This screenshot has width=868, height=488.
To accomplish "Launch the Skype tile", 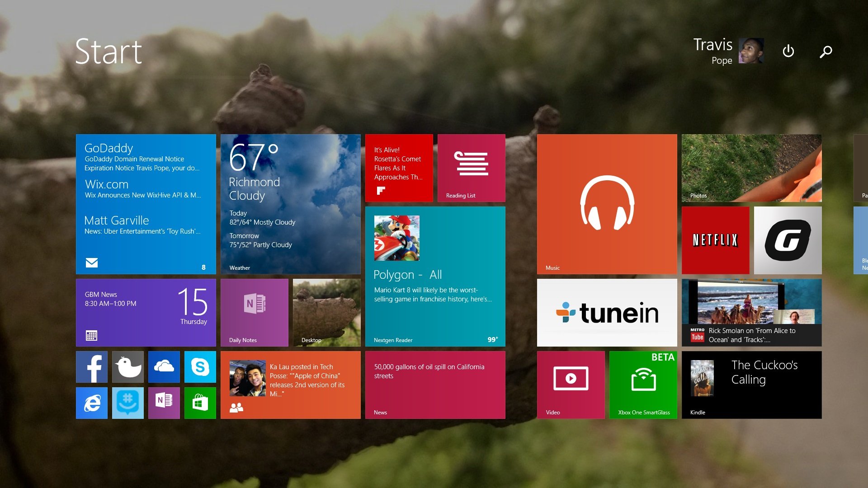I will tap(200, 367).
